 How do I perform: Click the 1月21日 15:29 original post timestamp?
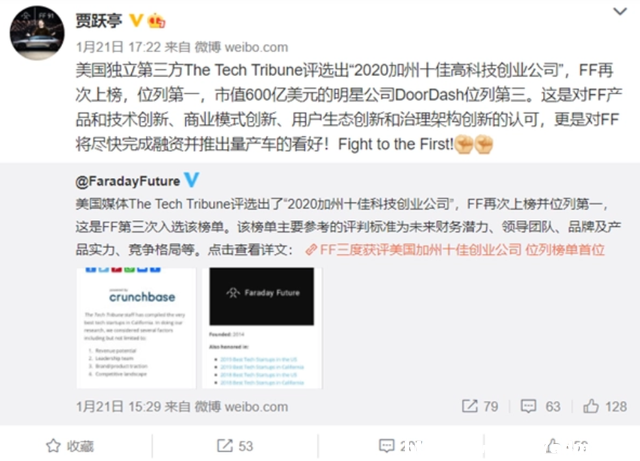[118, 406]
